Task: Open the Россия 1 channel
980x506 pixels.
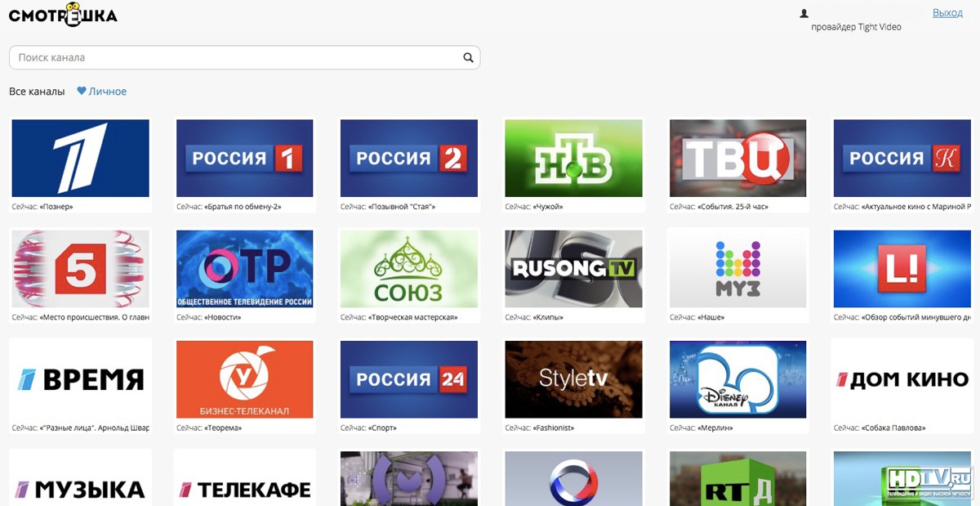Action: click(245, 159)
